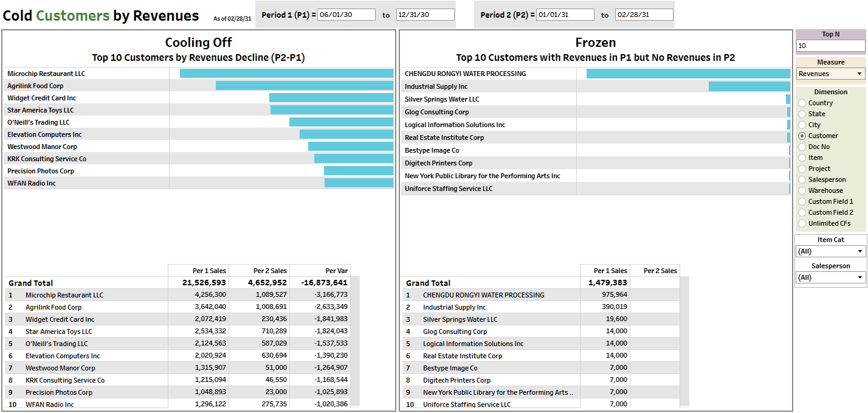Click the Cooling Off table vertical scrollbar
Viewport: 868px width, 413px height.
[x=355, y=341]
